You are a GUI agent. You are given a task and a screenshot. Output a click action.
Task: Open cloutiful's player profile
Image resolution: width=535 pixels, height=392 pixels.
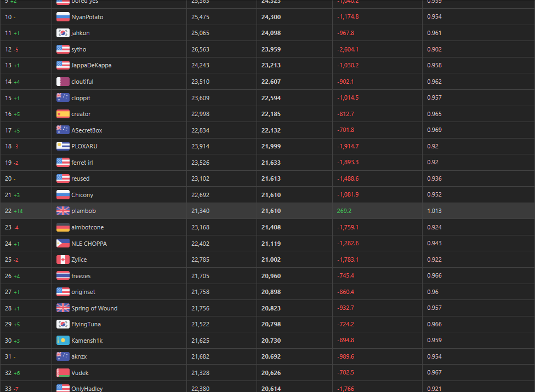(x=82, y=82)
